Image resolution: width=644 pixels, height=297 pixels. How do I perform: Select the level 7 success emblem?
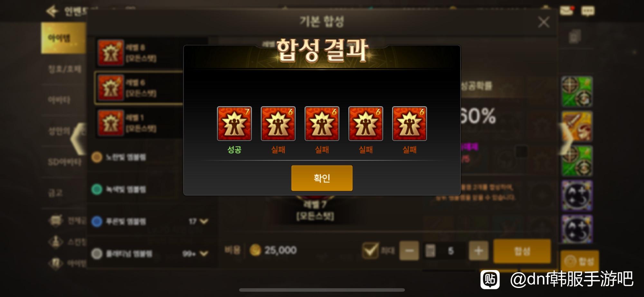point(234,124)
